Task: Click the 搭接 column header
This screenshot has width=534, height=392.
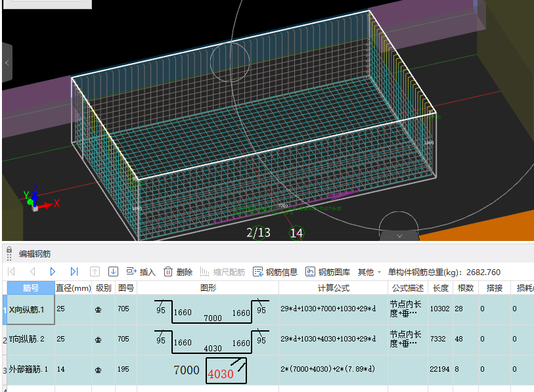Action: (495, 288)
